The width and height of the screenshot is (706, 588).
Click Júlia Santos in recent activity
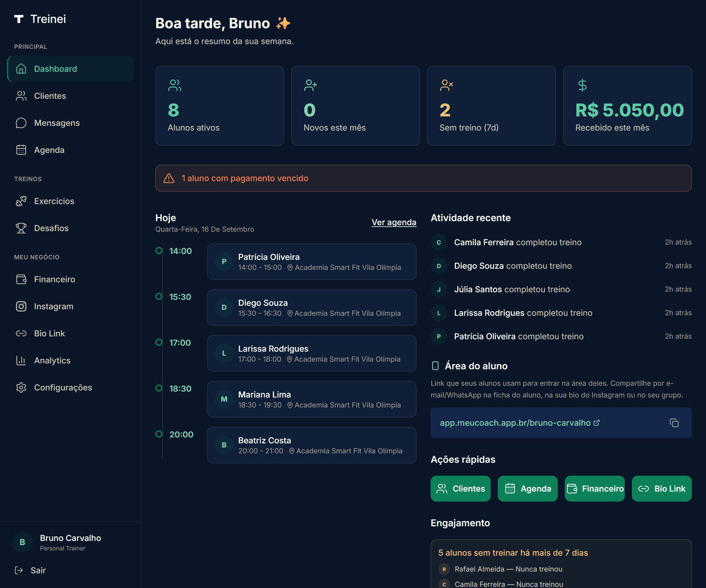coord(561,289)
